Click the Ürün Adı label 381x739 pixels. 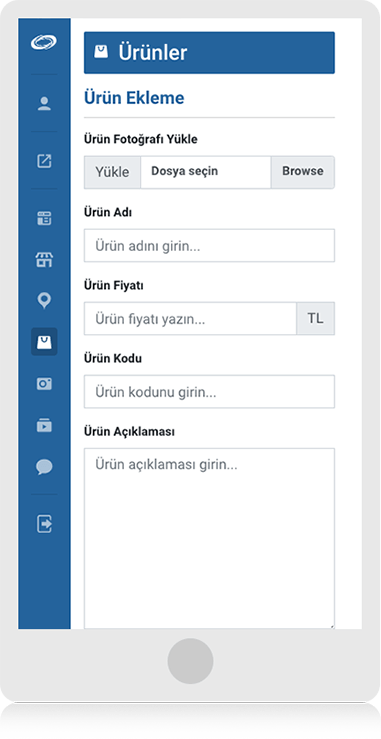point(108,213)
